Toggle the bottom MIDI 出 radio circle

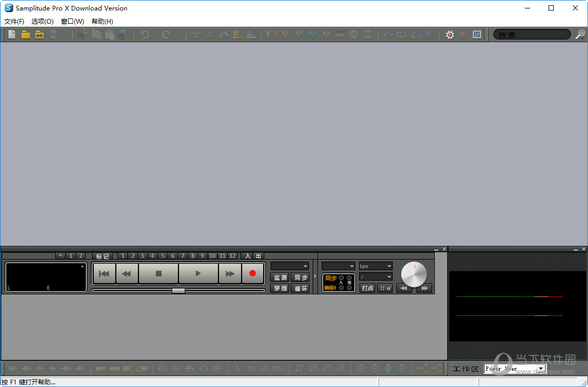pyautogui.click(x=349, y=287)
